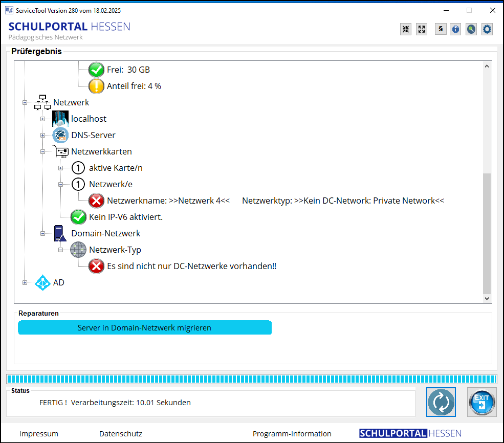Click the scrollbar down arrow
Viewport: 504px width, 443px height.
(x=487, y=298)
